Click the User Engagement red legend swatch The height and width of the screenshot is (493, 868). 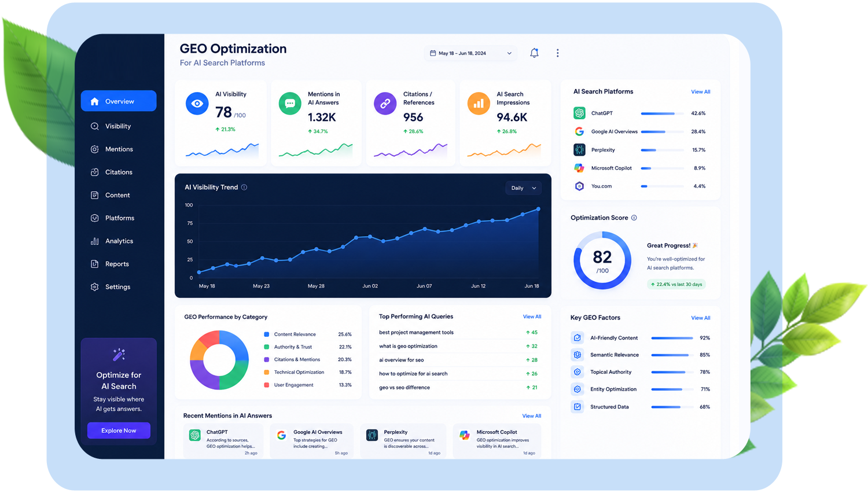tap(266, 385)
